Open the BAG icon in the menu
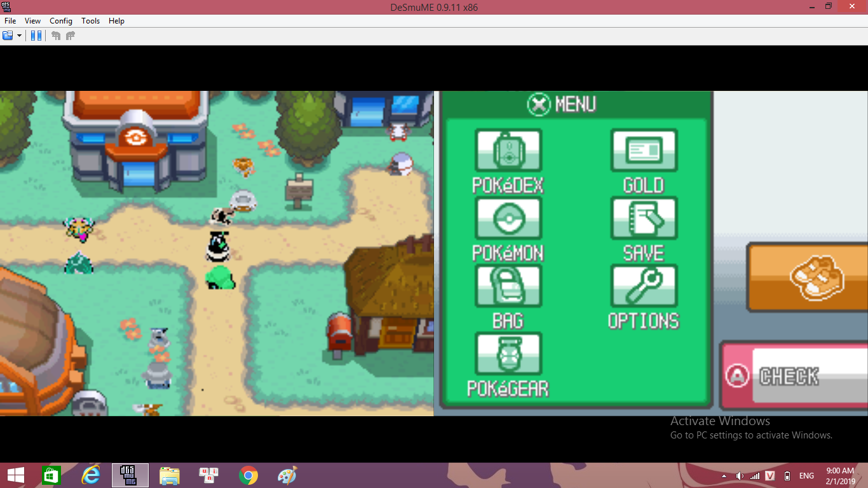 [508, 286]
